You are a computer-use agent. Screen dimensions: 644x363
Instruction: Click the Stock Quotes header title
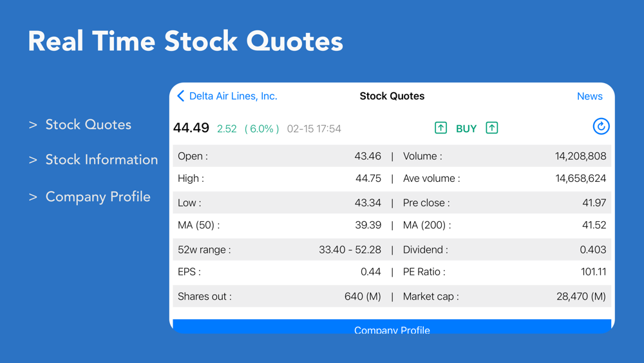(392, 96)
